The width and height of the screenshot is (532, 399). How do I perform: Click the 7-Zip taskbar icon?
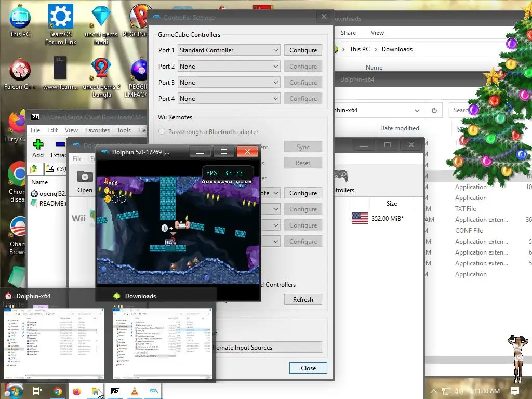[x=115, y=391]
